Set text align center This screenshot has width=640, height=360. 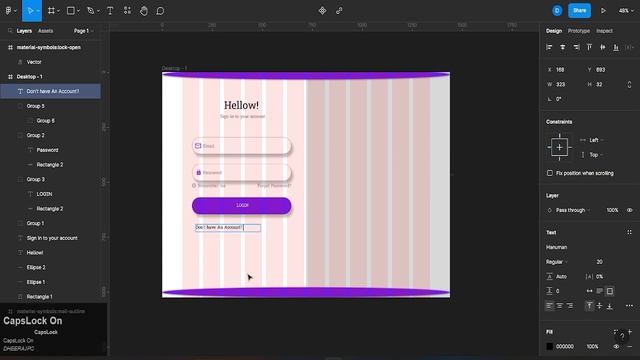[560, 306]
